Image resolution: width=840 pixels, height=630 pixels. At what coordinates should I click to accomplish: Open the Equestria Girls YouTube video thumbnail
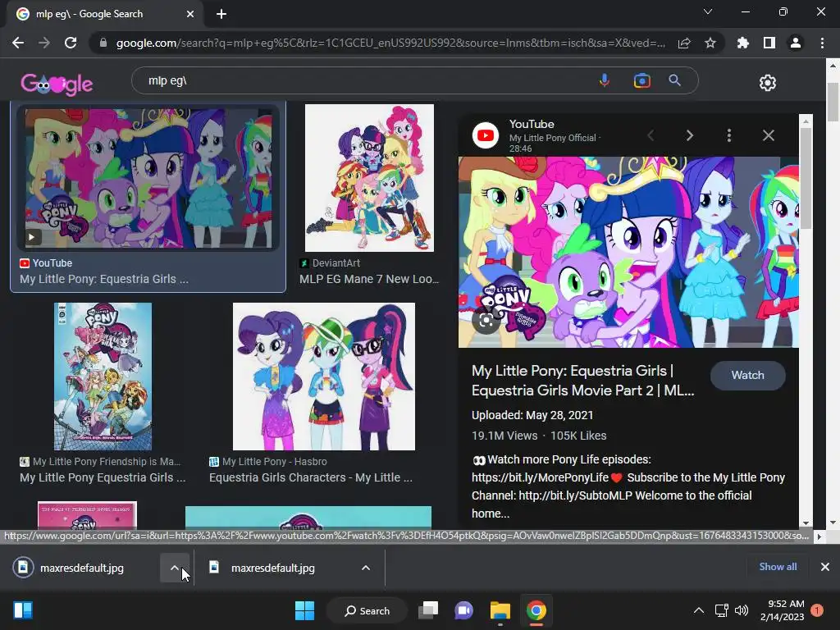click(x=148, y=178)
